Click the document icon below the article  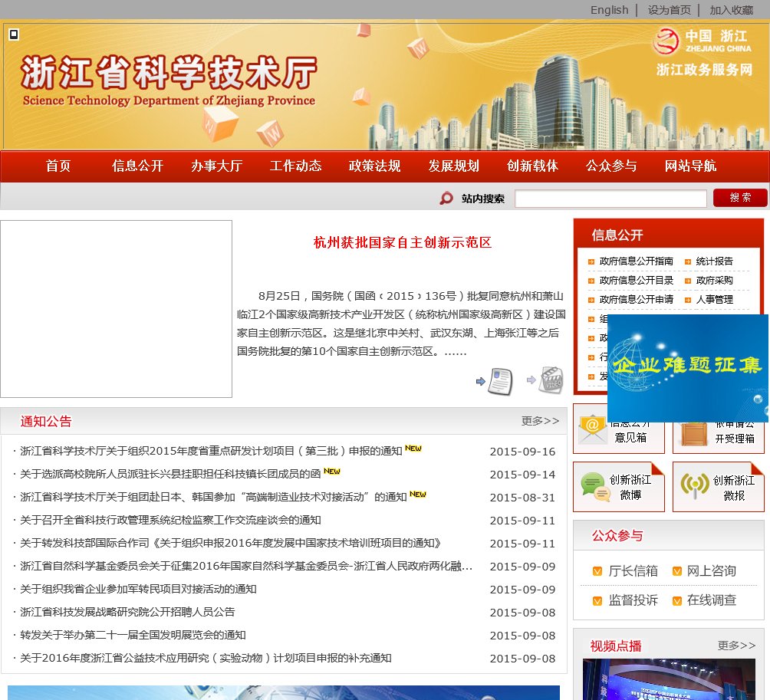coord(500,381)
